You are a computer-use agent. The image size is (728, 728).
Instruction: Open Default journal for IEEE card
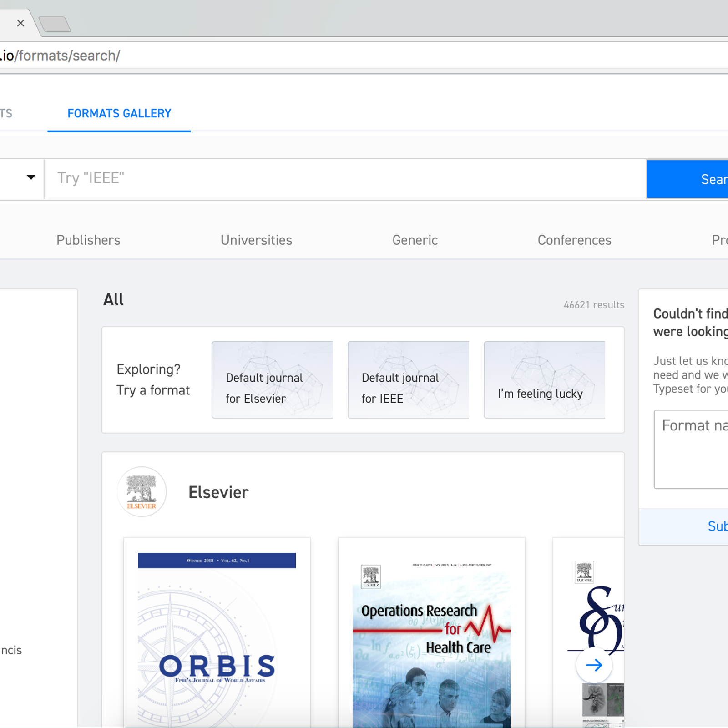tap(408, 380)
